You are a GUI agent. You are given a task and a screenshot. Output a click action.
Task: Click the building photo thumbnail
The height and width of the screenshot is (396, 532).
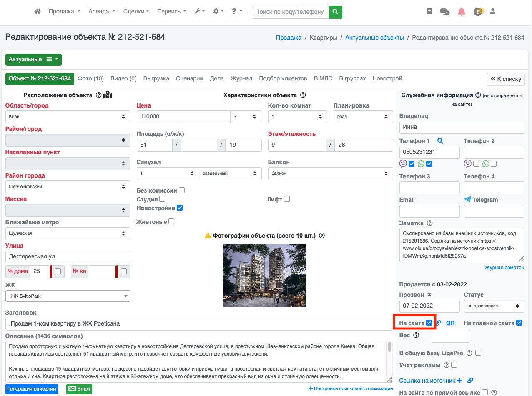[x=265, y=276]
